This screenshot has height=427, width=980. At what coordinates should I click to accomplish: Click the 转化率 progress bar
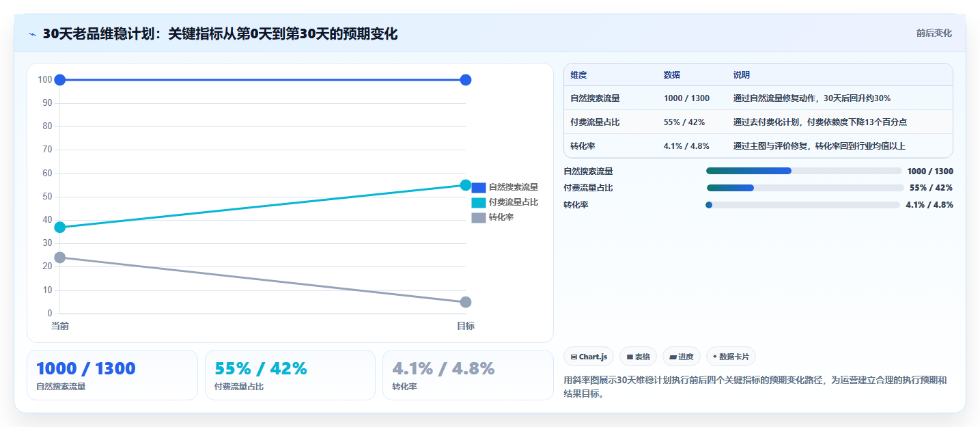tap(802, 205)
